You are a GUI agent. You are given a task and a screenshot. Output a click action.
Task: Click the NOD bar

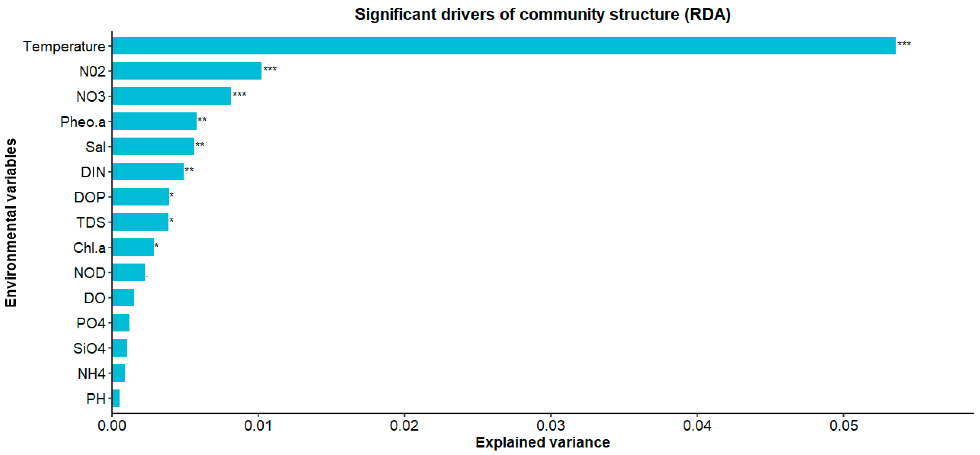click(x=129, y=273)
